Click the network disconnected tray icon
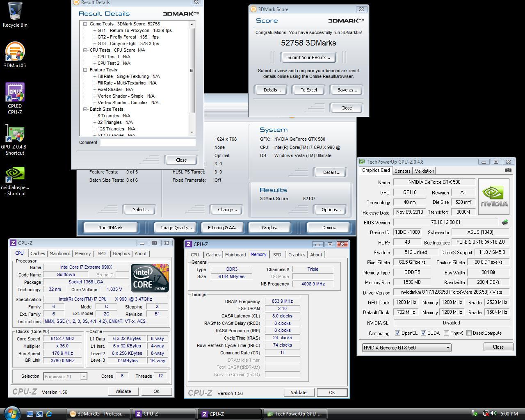Viewport: 525px width, 420px height. 485,413
